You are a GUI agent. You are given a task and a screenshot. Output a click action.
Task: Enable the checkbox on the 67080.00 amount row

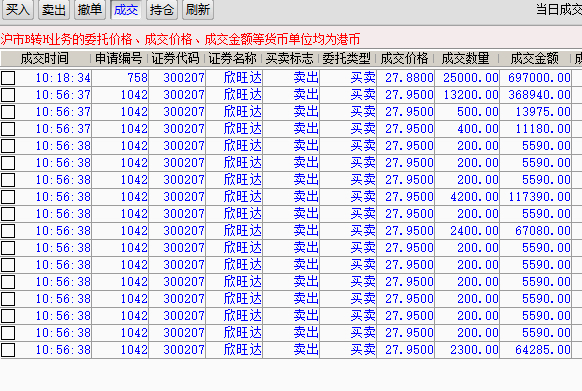pos(8,231)
